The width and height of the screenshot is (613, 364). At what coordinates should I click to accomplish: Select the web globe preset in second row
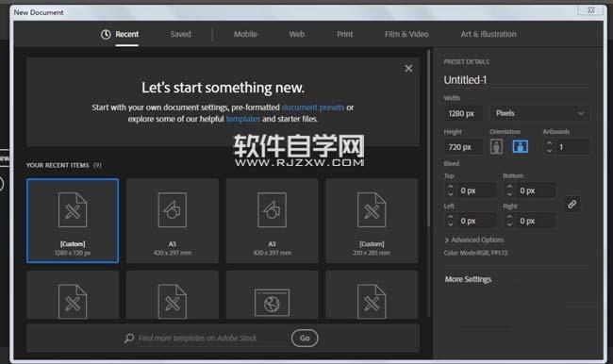click(273, 295)
